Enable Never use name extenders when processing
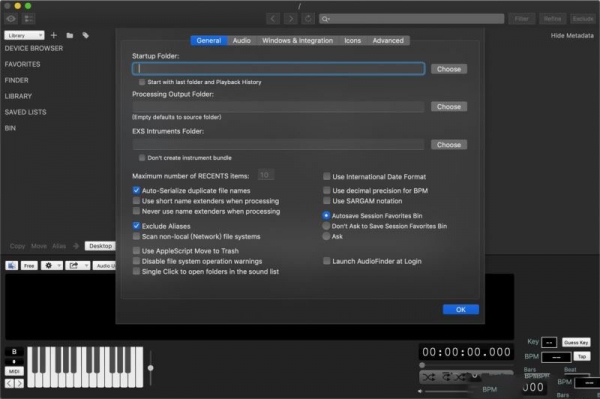600x399 pixels. click(136, 211)
